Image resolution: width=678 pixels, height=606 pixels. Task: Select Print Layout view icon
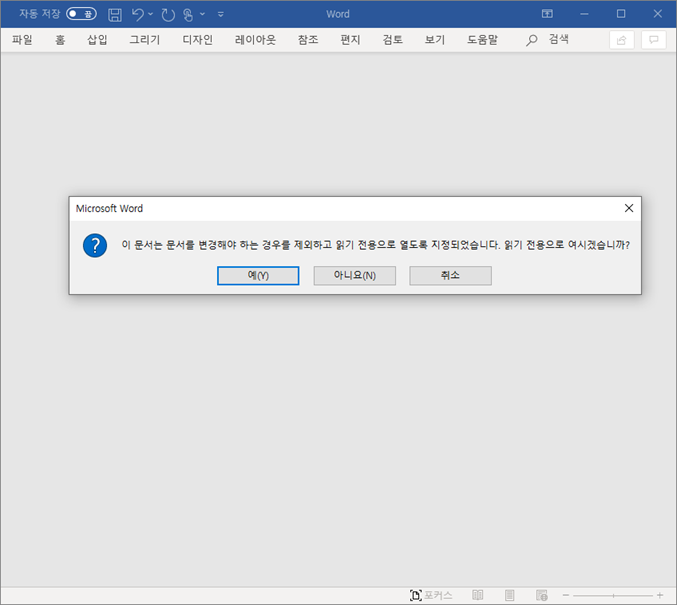[510, 596]
